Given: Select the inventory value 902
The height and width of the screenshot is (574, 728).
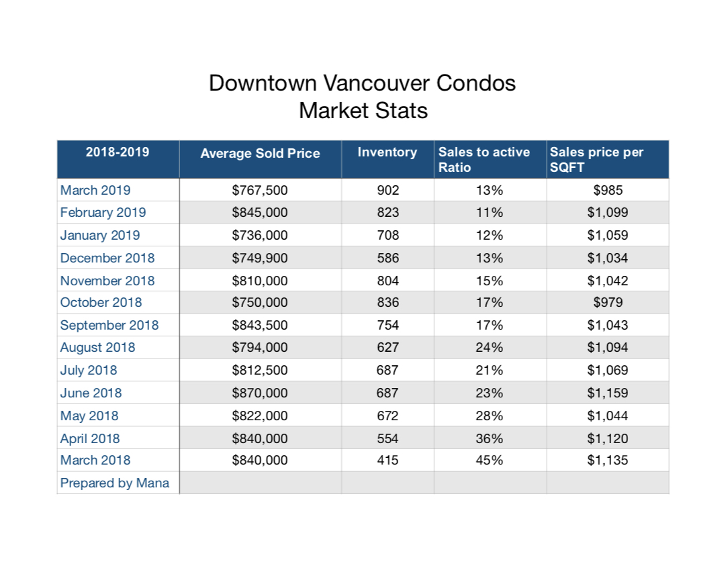Looking at the screenshot, I should 388,190.
